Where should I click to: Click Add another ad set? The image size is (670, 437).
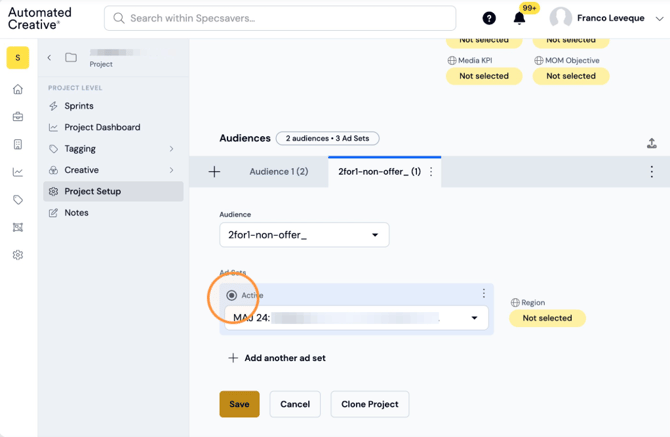tap(277, 358)
